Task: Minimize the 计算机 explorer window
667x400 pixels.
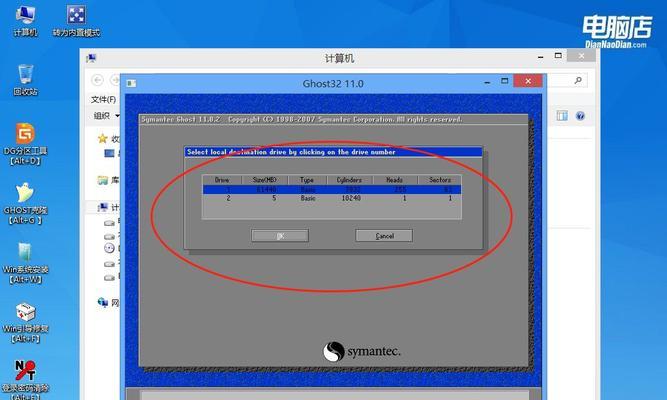Action: point(540,57)
